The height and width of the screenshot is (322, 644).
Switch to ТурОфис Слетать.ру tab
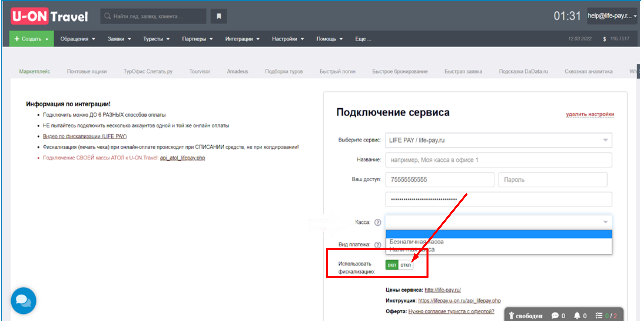(148, 71)
